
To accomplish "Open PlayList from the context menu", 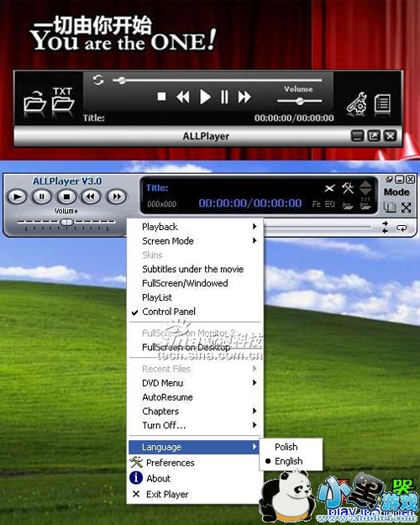I will [195, 297].
